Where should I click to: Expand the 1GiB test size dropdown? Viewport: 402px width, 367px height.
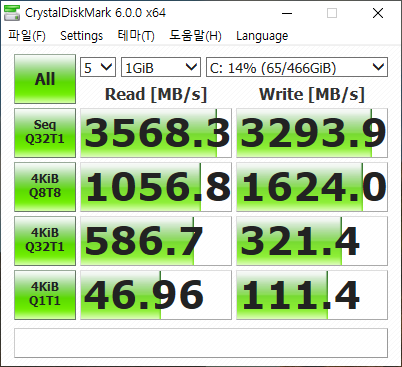pos(161,67)
